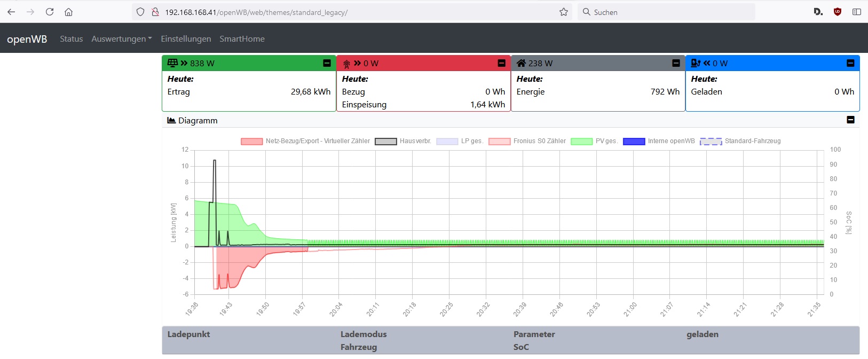The width and height of the screenshot is (868, 359).
Task: Bookmark this page with the star
Action: [x=564, y=12]
